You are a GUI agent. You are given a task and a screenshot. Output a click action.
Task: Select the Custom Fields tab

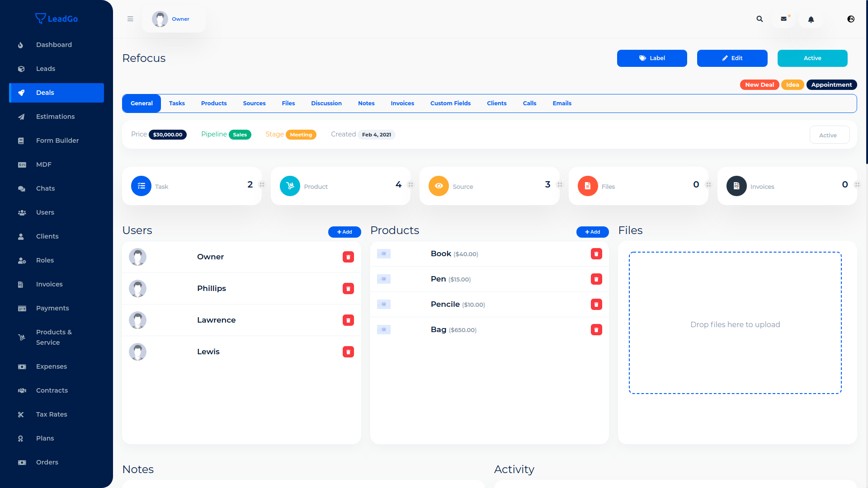[x=450, y=103]
